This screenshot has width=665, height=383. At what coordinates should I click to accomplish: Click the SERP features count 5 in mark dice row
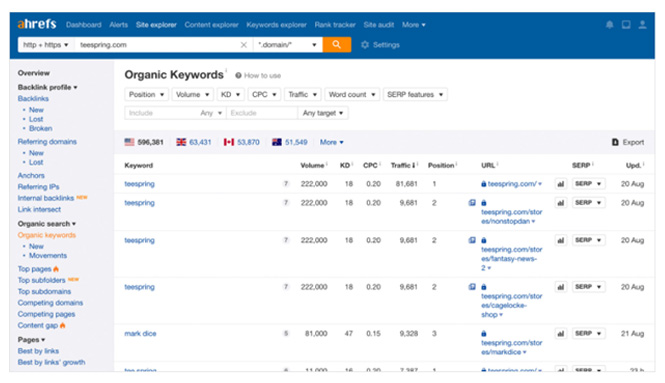point(286,333)
